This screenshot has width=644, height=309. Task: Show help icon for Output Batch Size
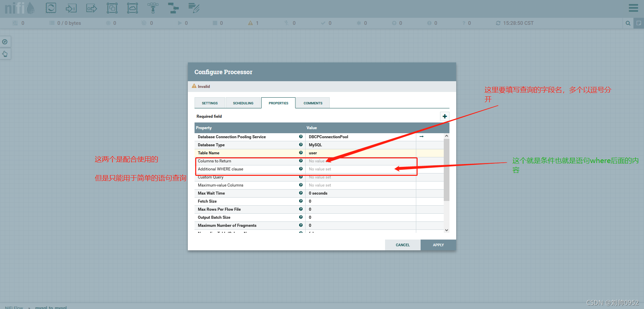point(301,217)
